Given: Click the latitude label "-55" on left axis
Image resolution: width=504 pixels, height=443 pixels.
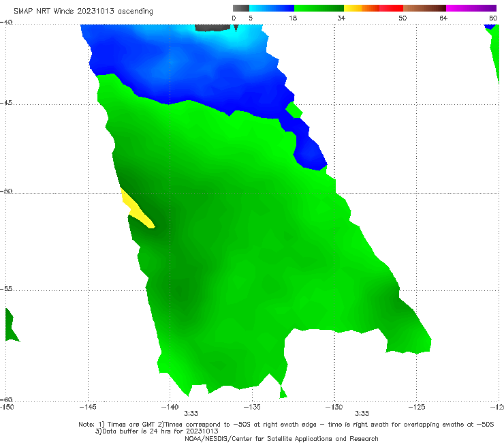Looking at the screenshot, I should click(6, 289).
